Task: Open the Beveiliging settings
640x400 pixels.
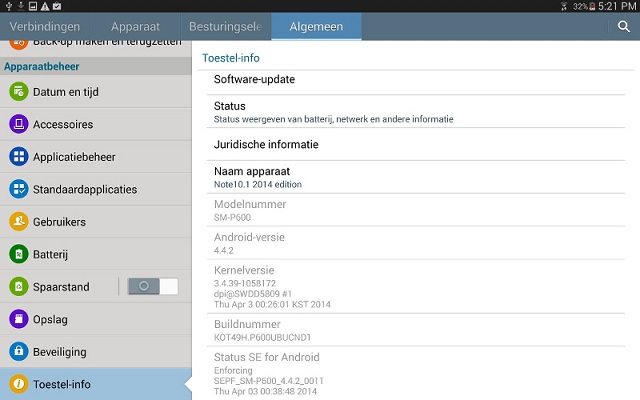Action: [x=96, y=351]
